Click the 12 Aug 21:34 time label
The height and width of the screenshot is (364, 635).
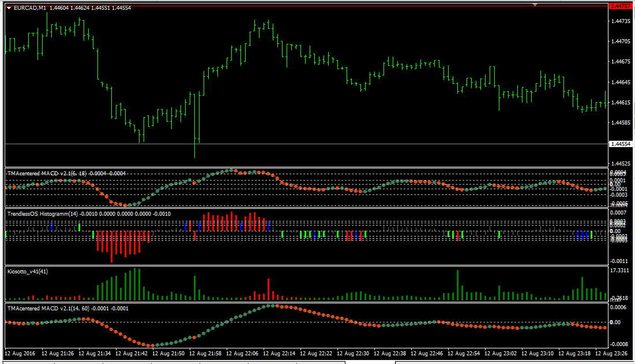tap(95, 354)
